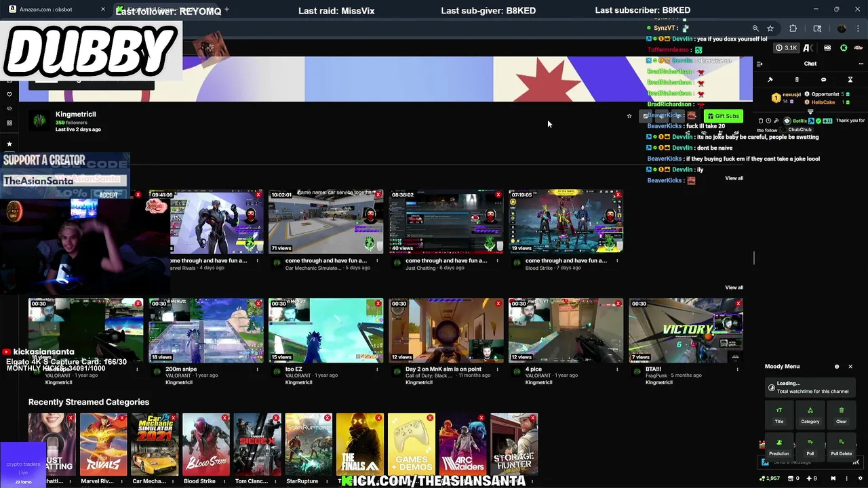868x488 pixels.
Task: Choose Poll Delete in Moody Menu
Action: 841,447
